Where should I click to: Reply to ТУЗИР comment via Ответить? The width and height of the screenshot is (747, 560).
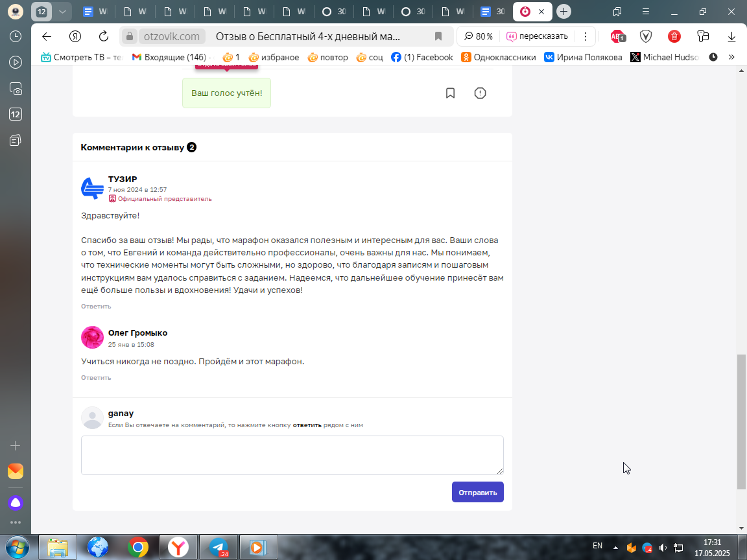(x=96, y=306)
